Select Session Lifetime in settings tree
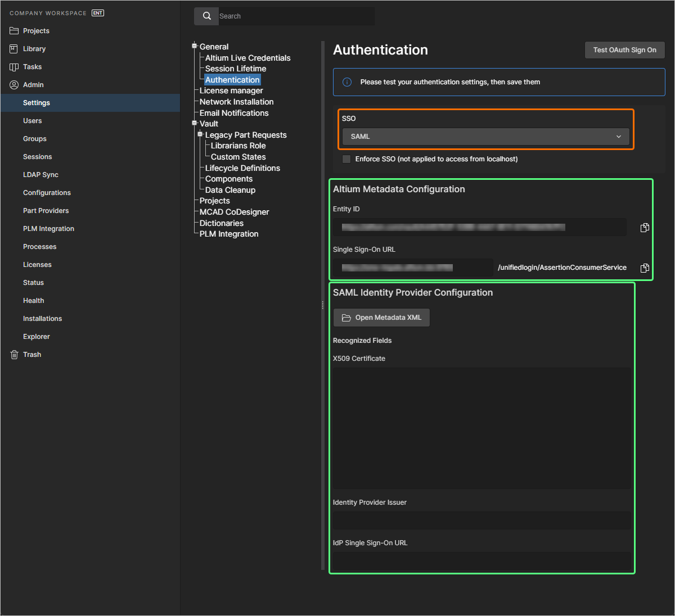 click(x=236, y=69)
